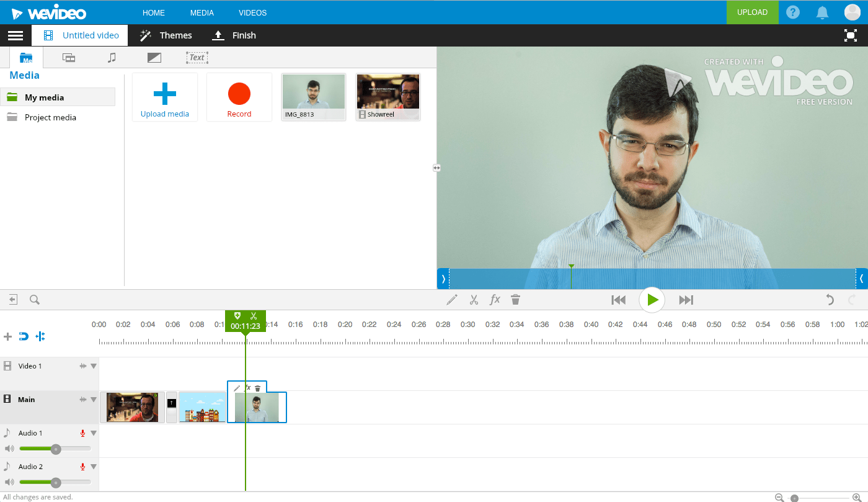Delete the selected timeline clip via its trash icon
This screenshot has height=502, width=868.
258,388
